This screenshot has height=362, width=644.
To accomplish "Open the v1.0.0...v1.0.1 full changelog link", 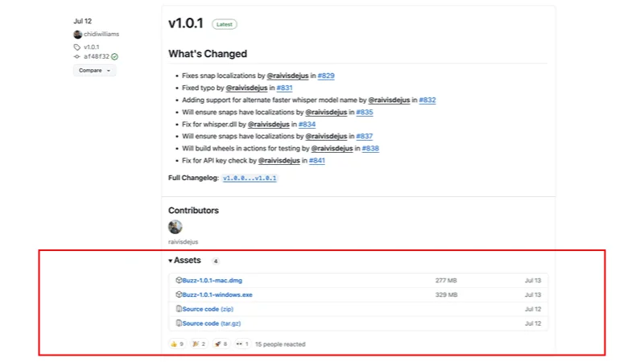I will [x=250, y=178].
